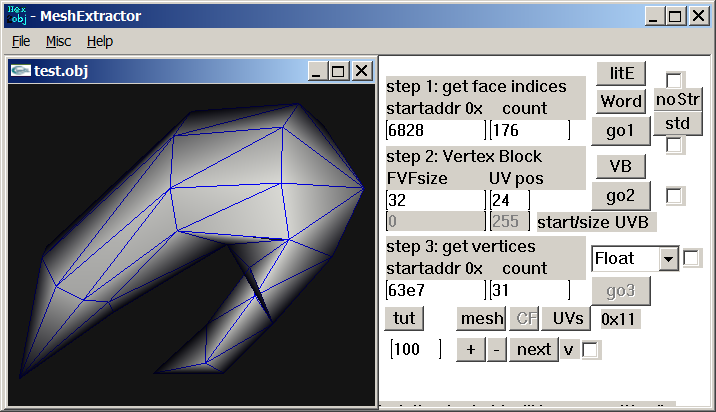The height and width of the screenshot is (412, 716).
Task: Run step 2 with go2 button
Action: pos(621,196)
